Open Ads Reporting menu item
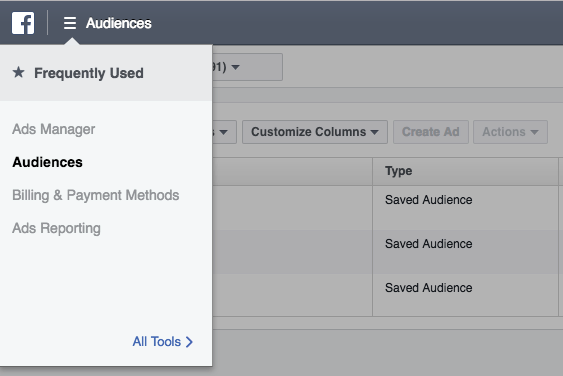Screen dimensions: 563x376 [x=56, y=228]
